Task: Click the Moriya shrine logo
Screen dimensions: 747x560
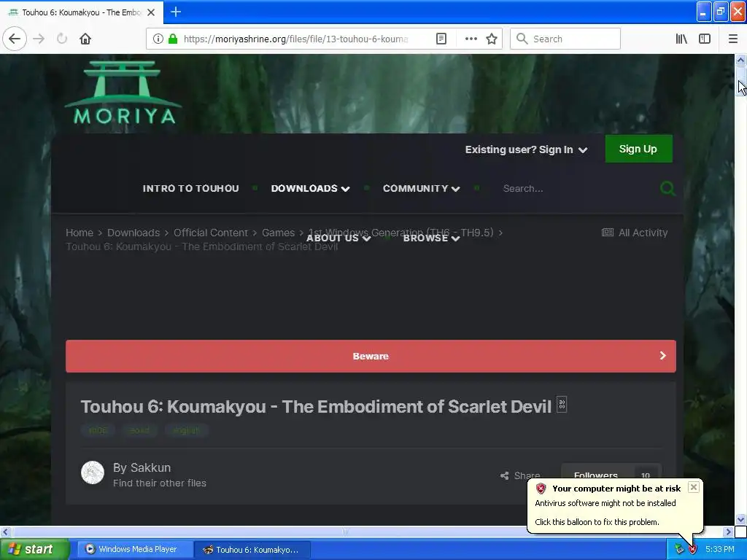Action: click(x=123, y=93)
